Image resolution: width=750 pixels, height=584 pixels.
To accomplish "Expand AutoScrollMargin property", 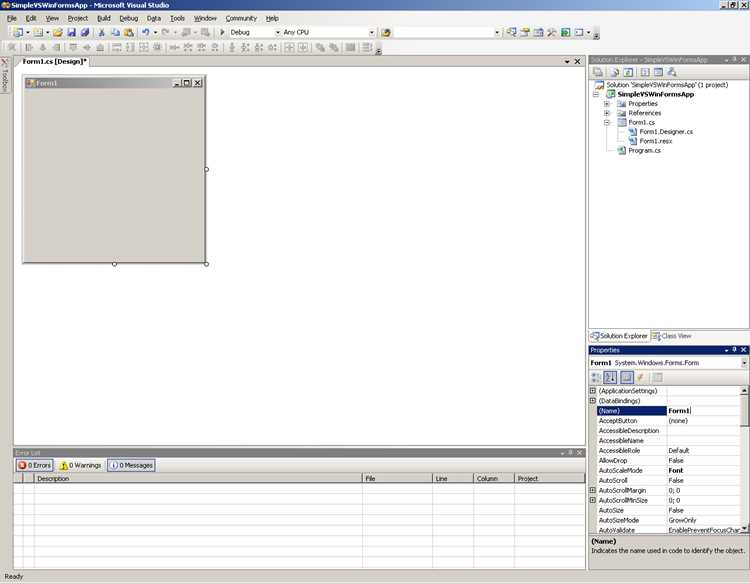I will [x=593, y=490].
